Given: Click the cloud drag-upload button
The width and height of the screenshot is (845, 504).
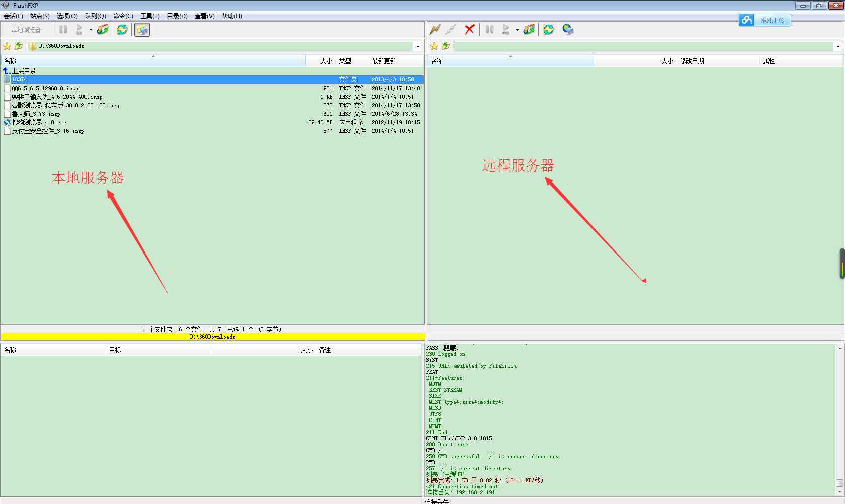Looking at the screenshot, I should [765, 20].
